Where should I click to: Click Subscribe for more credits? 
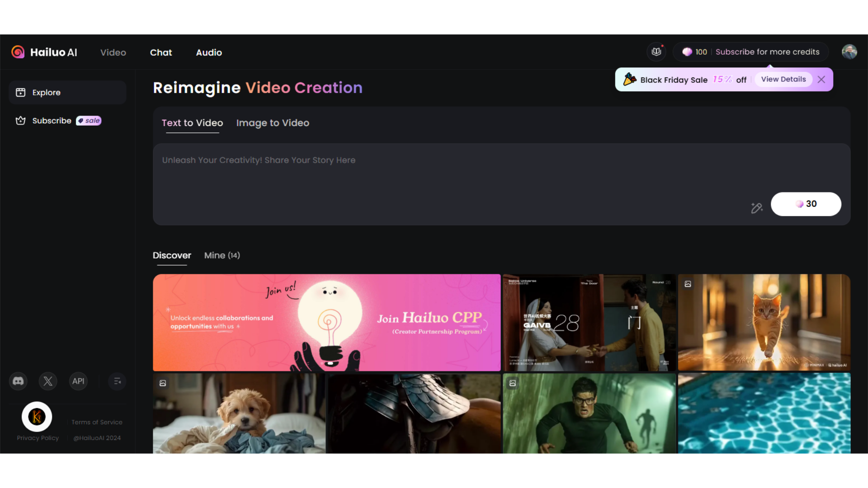pos(767,52)
